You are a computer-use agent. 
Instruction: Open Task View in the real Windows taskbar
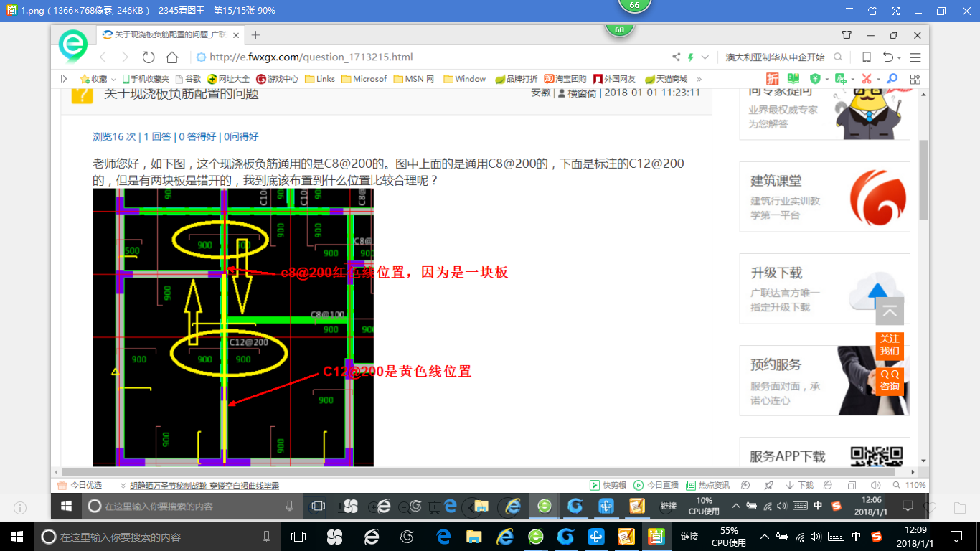[298, 536]
